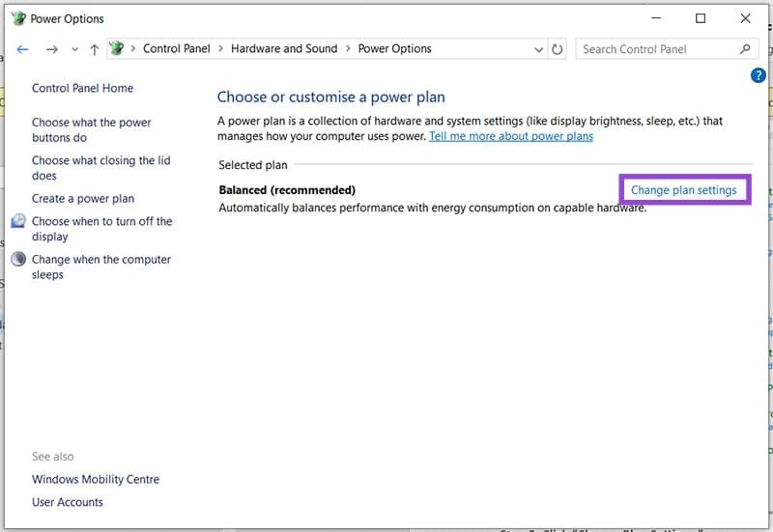773x532 pixels.
Task: Open Change plan settings
Action: [683, 190]
